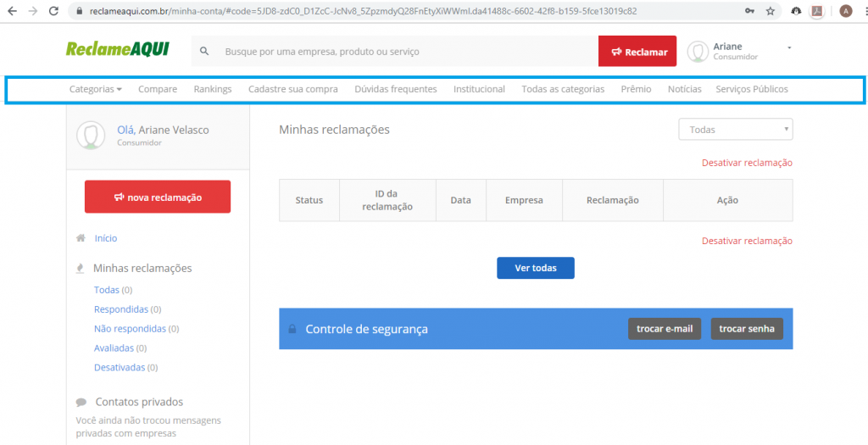This screenshot has height=445, width=868.
Task: Click the Status column header
Action: click(x=309, y=200)
